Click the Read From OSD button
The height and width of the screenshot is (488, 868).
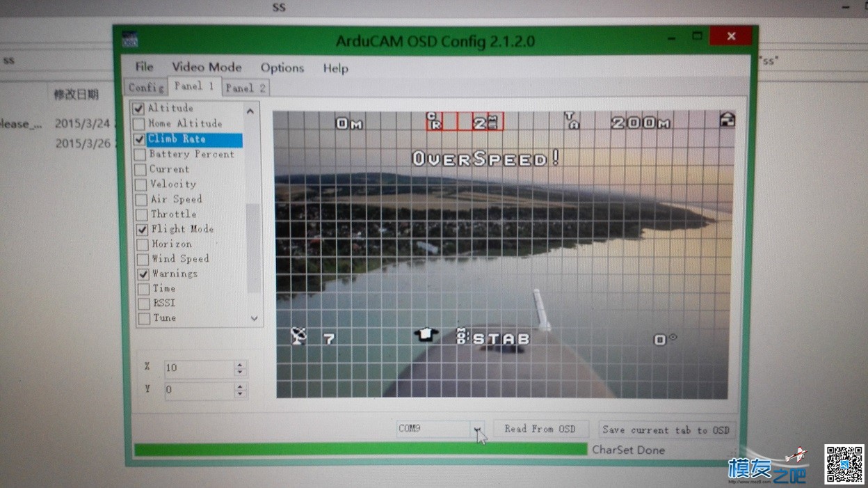(x=540, y=429)
